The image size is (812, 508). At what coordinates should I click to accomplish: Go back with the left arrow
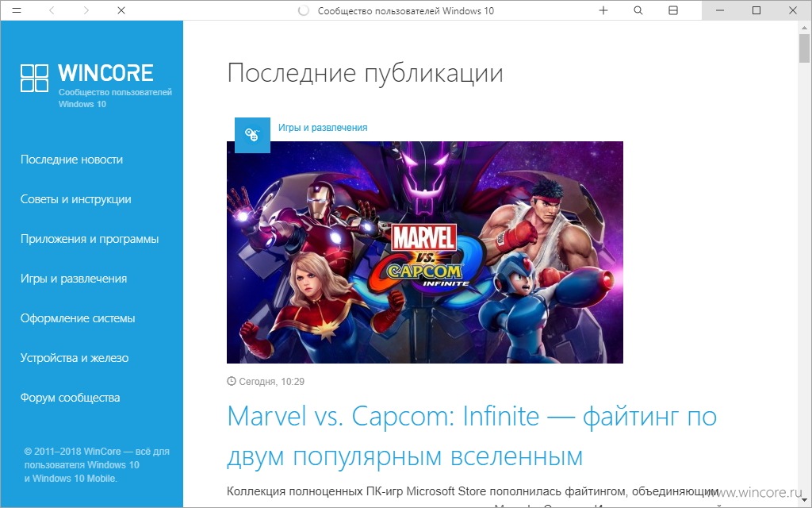coord(52,10)
